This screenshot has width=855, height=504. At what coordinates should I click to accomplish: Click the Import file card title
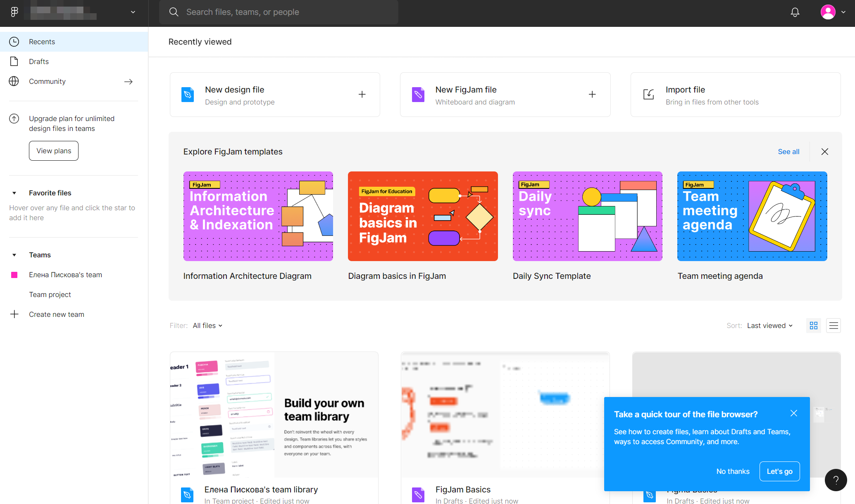[x=685, y=90]
